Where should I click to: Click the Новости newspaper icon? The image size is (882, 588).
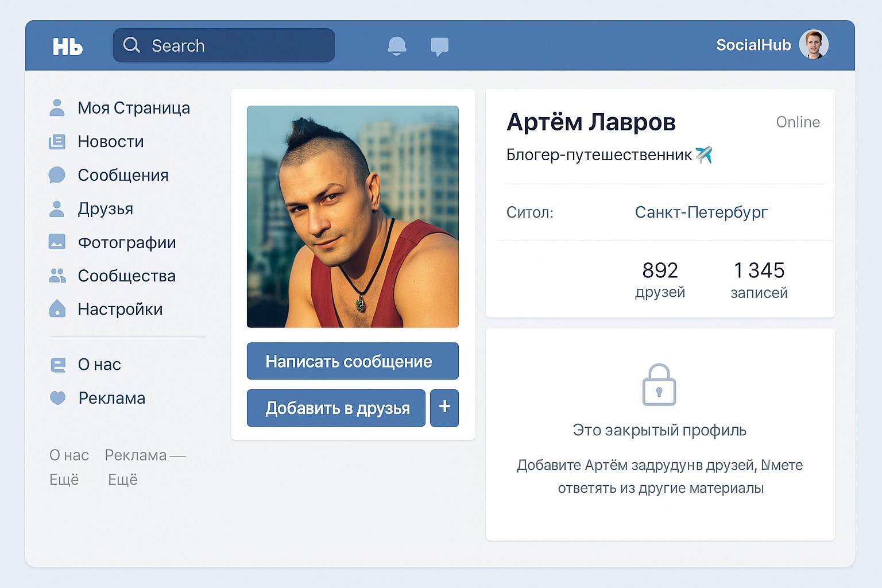tap(57, 142)
